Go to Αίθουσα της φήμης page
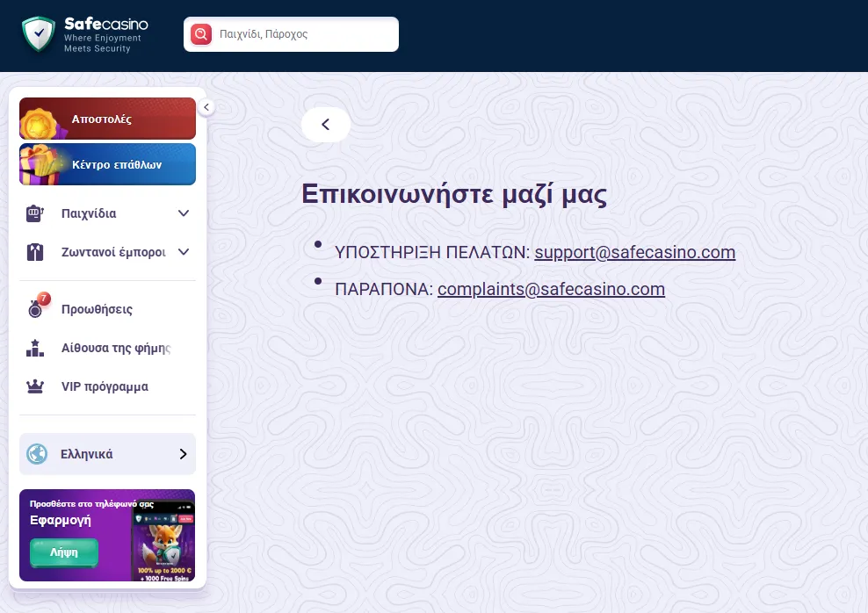Viewport: 868px width, 613px height. click(115, 348)
